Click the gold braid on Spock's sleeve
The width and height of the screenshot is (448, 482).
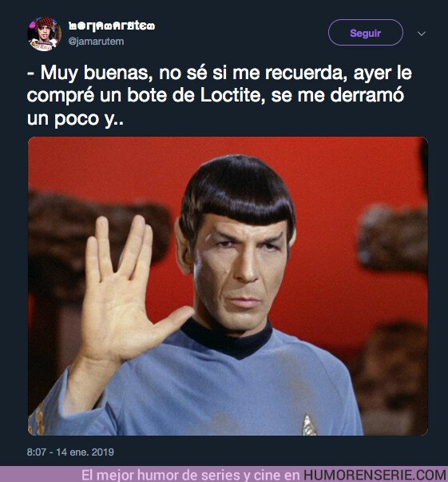tap(39, 418)
